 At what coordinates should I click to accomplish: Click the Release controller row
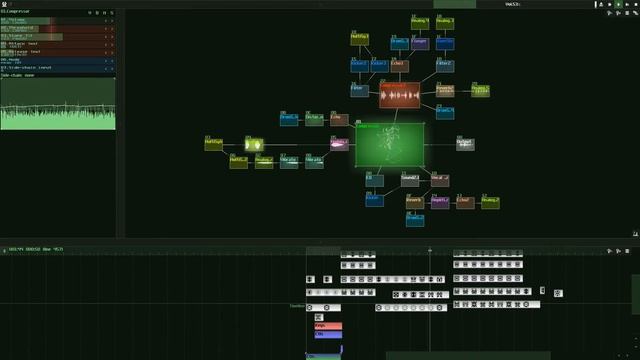[58, 53]
